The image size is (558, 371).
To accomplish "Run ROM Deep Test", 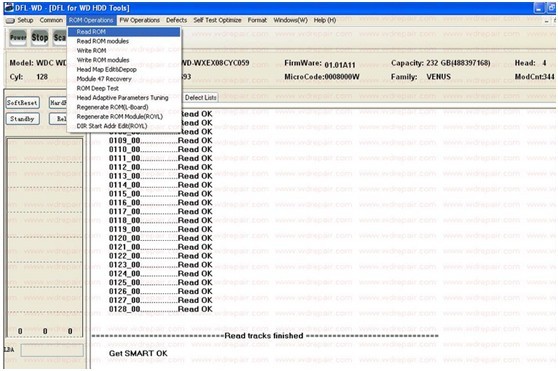I will (124, 88).
